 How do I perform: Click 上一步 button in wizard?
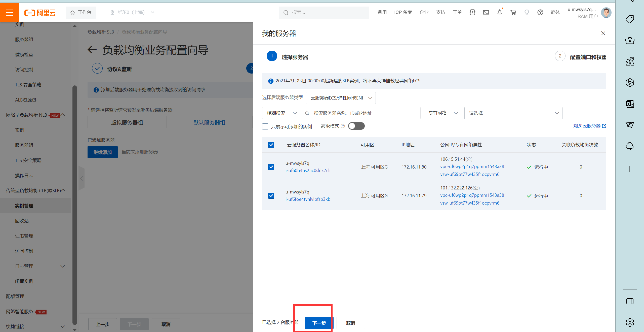[102, 324]
